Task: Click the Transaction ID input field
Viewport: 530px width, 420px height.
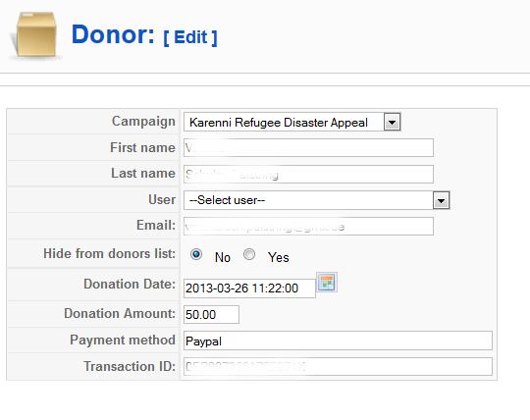Action: pyautogui.click(x=338, y=367)
